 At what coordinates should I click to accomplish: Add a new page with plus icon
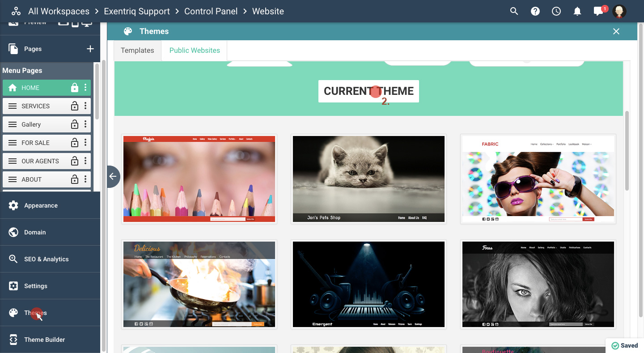[x=90, y=49]
